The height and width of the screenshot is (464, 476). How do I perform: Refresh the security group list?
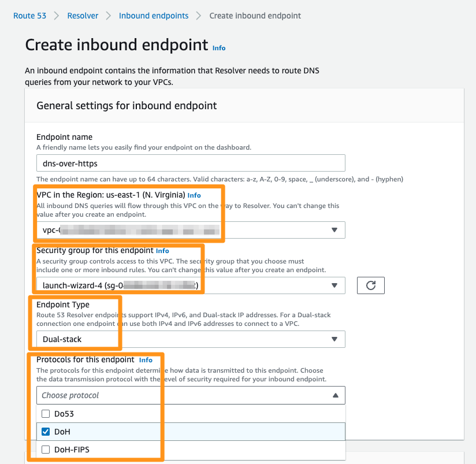click(x=370, y=285)
